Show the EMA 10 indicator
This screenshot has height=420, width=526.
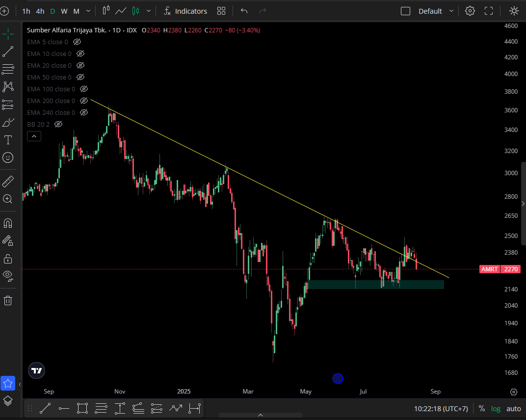click(80, 53)
